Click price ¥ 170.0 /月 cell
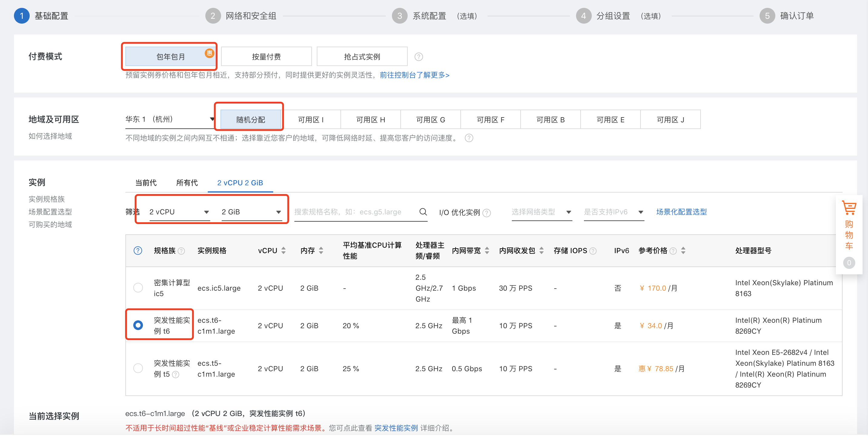Screen dimensions: 868x436 658,289
